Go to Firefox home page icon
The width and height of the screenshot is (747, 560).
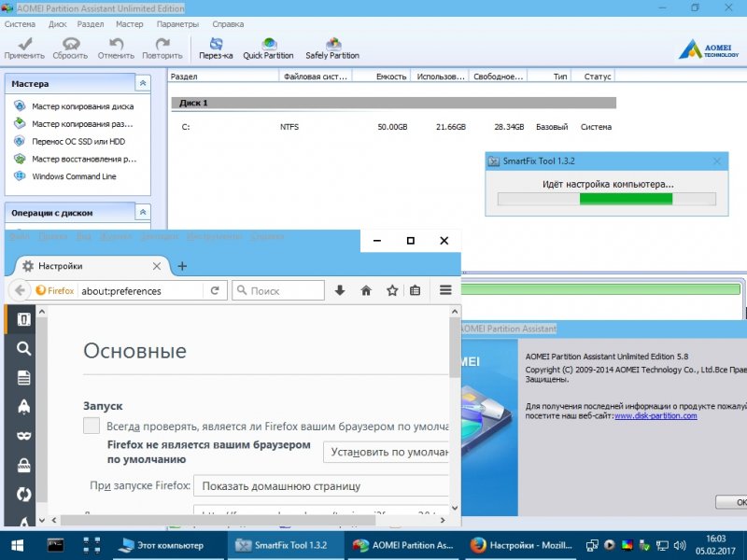366,290
